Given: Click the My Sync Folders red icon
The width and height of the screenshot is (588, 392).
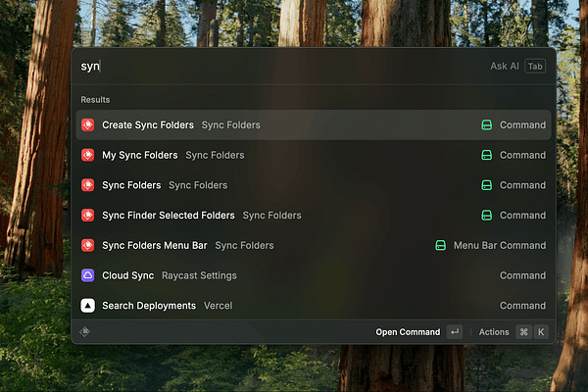Looking at the screenshot, I should pos(88,155).
